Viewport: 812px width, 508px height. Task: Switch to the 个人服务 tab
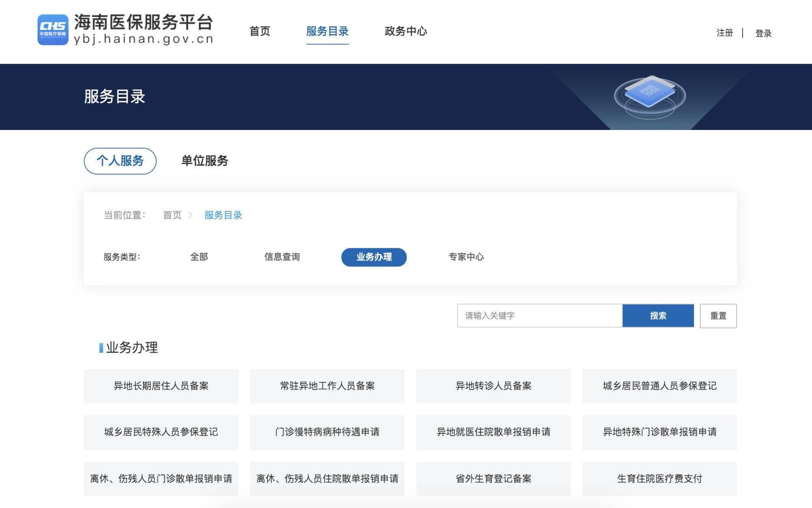pos(120,161)
